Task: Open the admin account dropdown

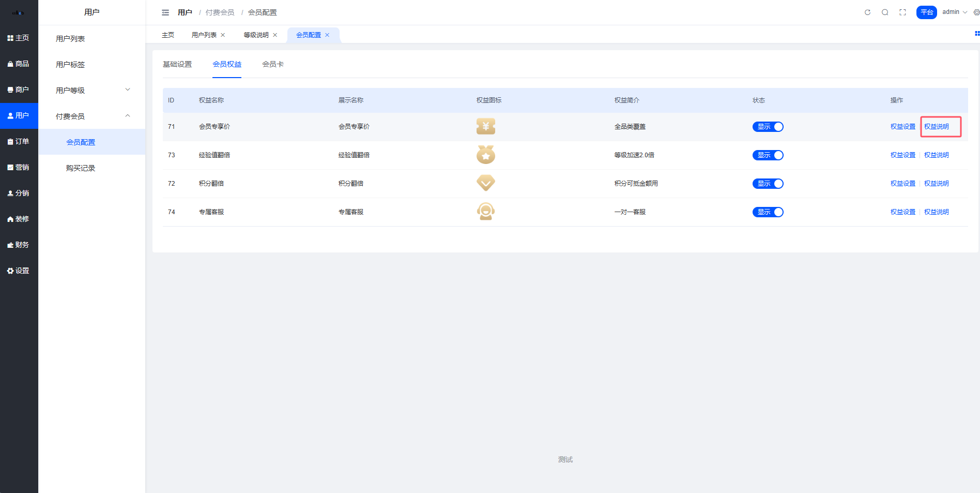Action: point(954,12)
